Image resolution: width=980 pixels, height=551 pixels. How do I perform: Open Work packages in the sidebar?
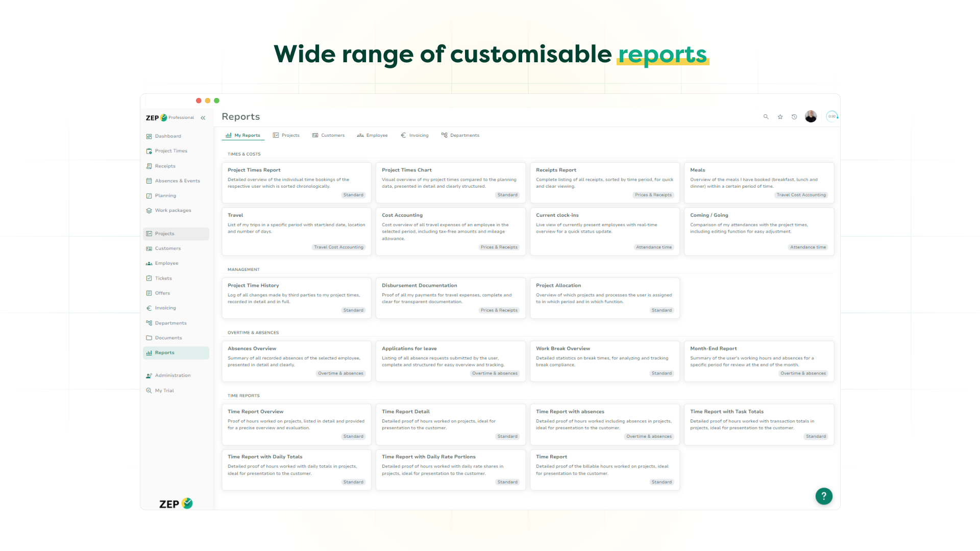173,211
